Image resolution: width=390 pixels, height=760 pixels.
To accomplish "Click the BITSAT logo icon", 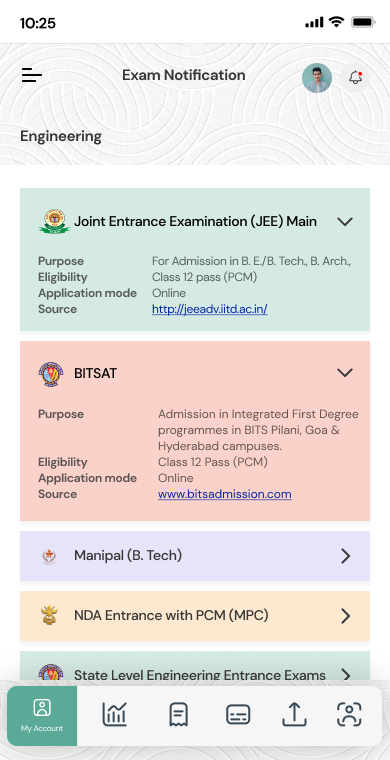I will click(x=51, y=374).
